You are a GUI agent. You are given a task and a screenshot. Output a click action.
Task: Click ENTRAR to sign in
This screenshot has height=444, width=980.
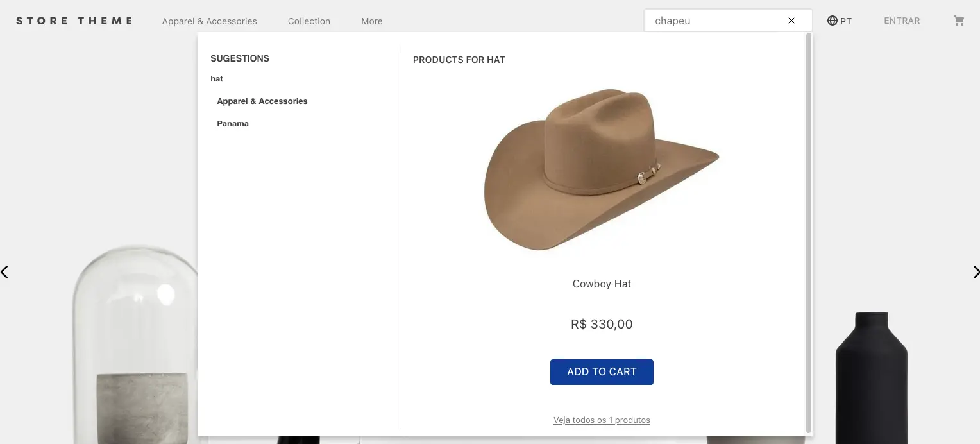[x=901, y=20]
